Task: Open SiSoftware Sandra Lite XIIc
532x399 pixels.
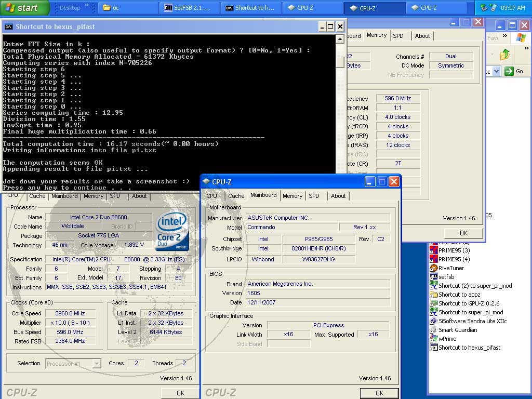Action: click(x=468, y=321)
